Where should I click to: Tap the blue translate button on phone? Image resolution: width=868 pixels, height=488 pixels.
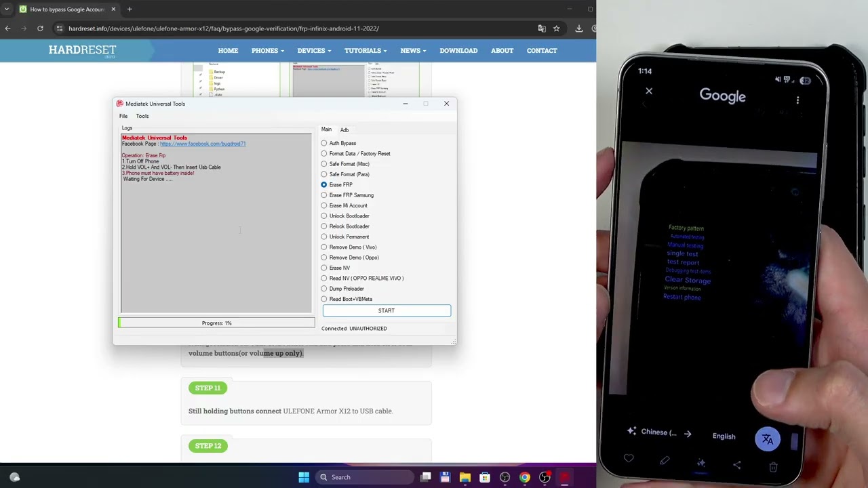point(768,439)
